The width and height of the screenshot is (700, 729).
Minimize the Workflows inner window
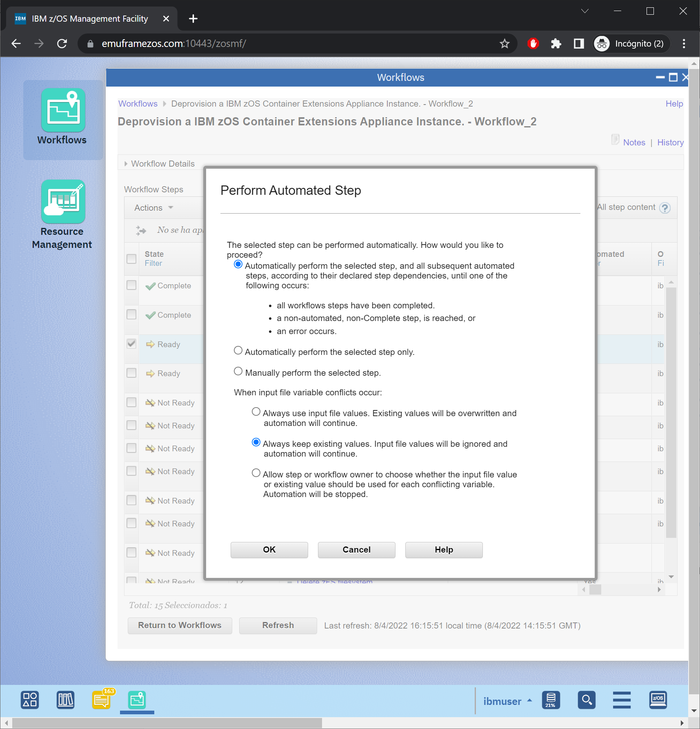pyautogui.click(x=660, y=77)
